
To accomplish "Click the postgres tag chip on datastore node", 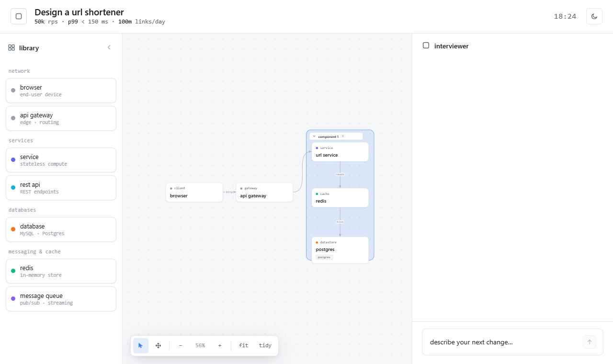I will pos(324,257).
